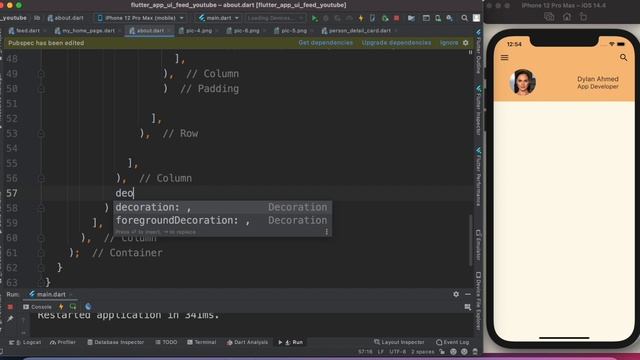Open Flutter Outline side panel

pyautogui.click(x=478, y=51)
